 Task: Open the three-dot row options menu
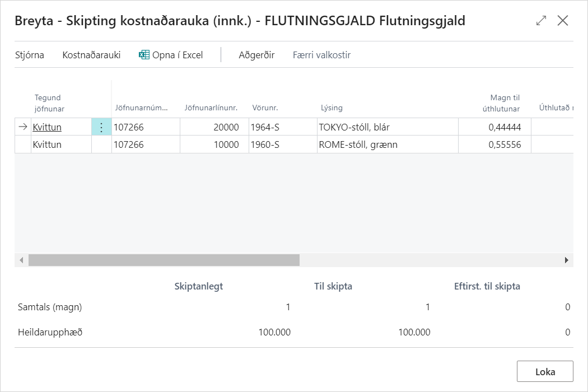point(101,127)
